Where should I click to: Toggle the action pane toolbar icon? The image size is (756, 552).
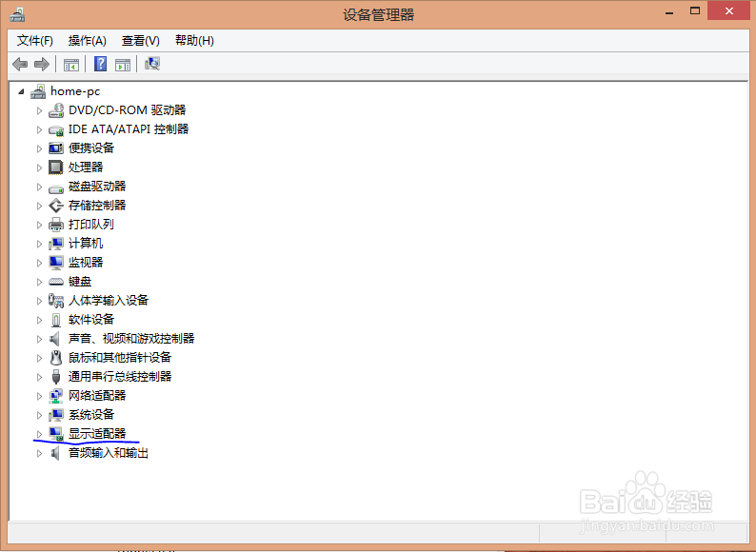123,64
